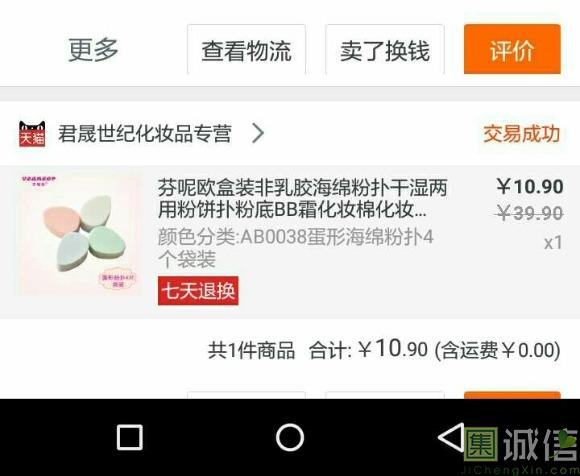Viewport: 580px width, 476px height.
Task: Tap color category AB0038 description text
Action: pyautogui.click(x=296, y=248)
